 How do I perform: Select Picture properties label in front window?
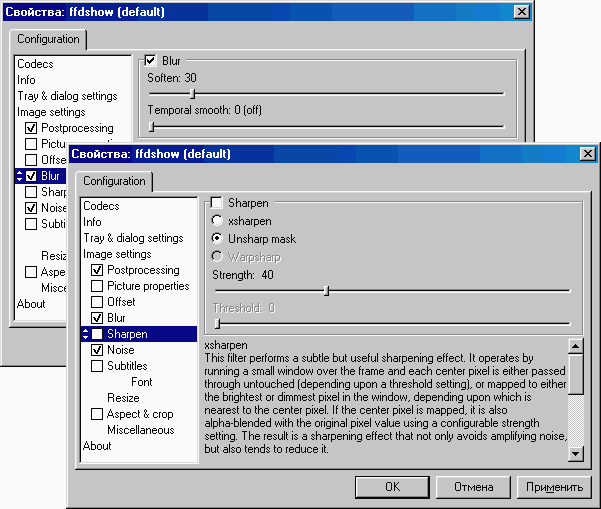tap(148, 286)
